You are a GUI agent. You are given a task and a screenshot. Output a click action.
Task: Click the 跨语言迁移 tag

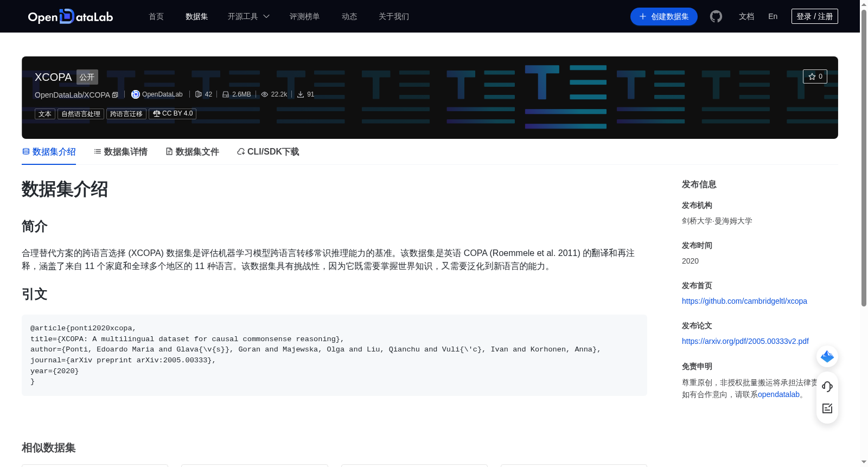click(x=126, y=114)
